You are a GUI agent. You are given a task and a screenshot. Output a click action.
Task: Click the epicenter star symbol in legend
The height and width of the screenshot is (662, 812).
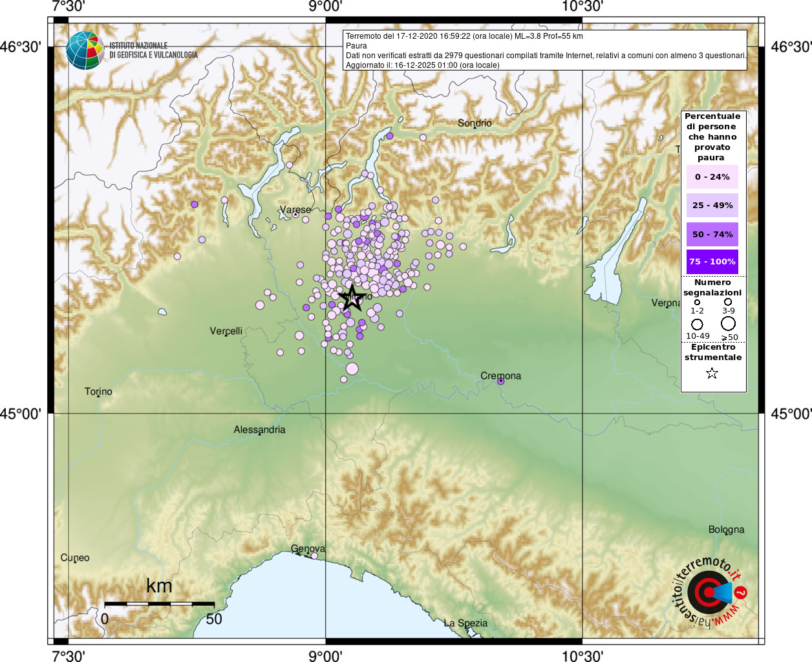[x=712, y=373]
